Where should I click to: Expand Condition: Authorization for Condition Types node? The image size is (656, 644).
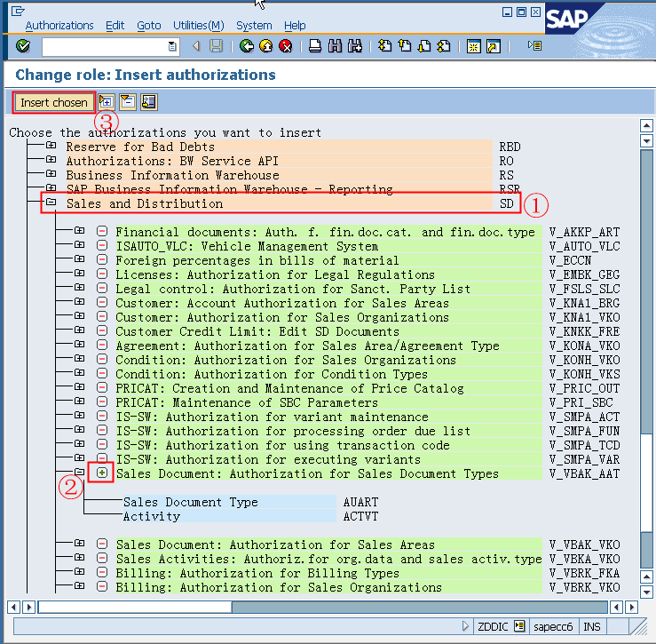coord(80,373)
